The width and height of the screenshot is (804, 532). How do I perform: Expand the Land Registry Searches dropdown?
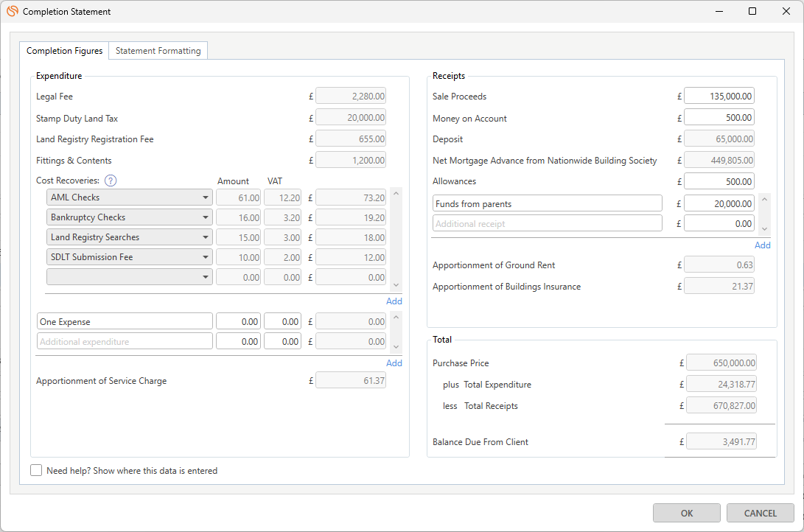(205, 237)
